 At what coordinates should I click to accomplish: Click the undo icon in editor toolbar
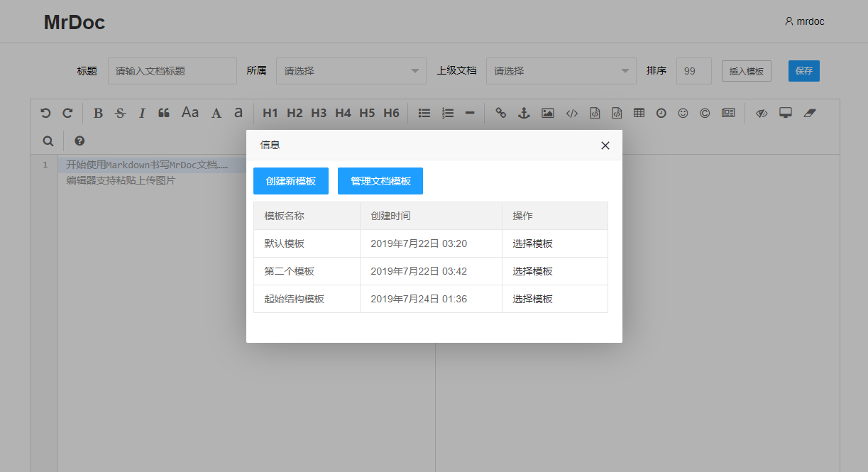click(45, 113)
